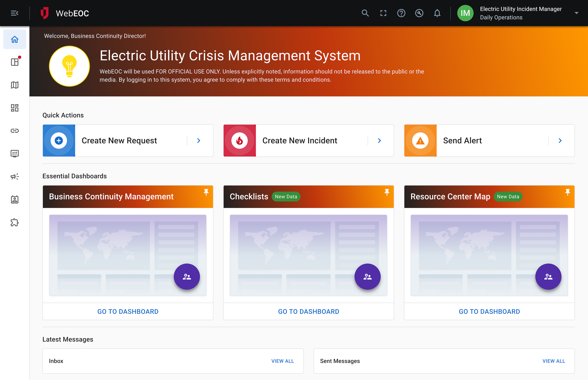Click Checklists dashboard preview thumbnail
The image size is (588, 380).
[x=308, y=255]
